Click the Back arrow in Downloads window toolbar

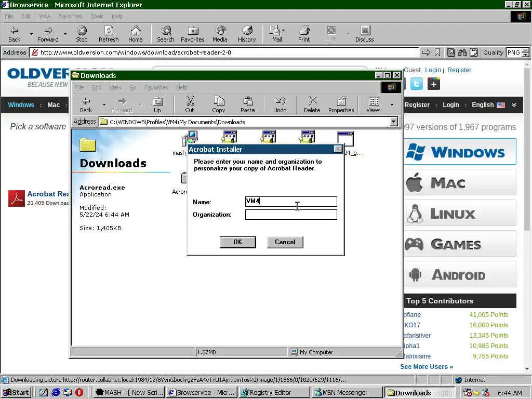(86, 104)
